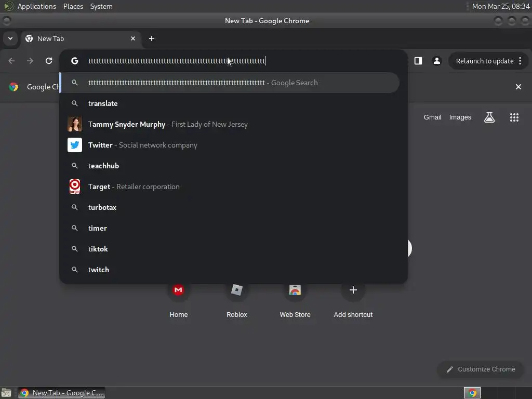Click Customize Chrome button

481,369
